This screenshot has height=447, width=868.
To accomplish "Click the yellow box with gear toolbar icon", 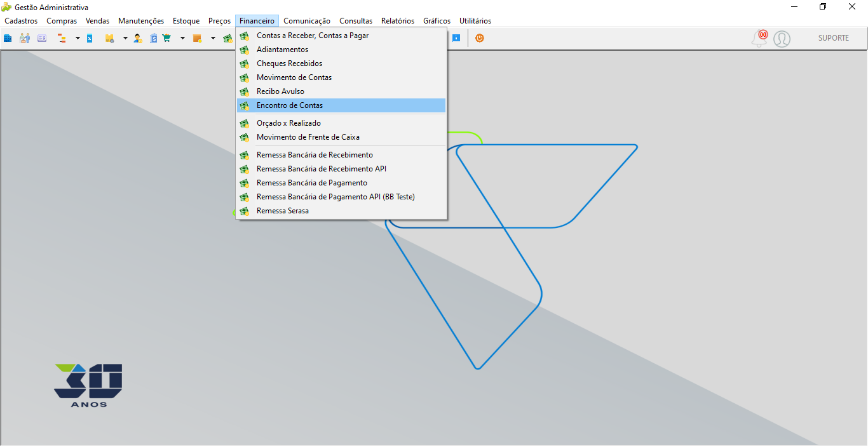I will 109,38.
